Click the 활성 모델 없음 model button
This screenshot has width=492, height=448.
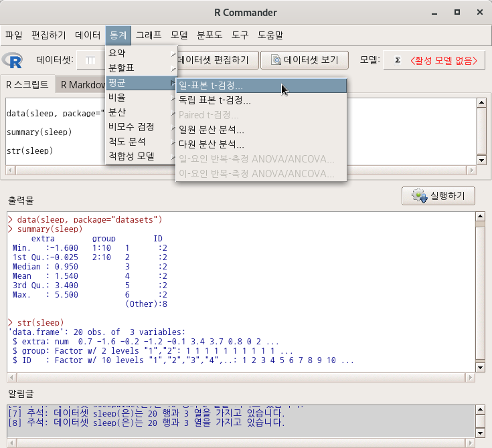tap(434, 60)
